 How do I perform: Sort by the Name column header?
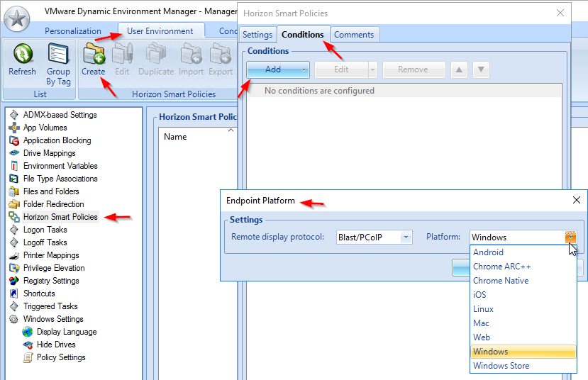(x=198, y=137)
